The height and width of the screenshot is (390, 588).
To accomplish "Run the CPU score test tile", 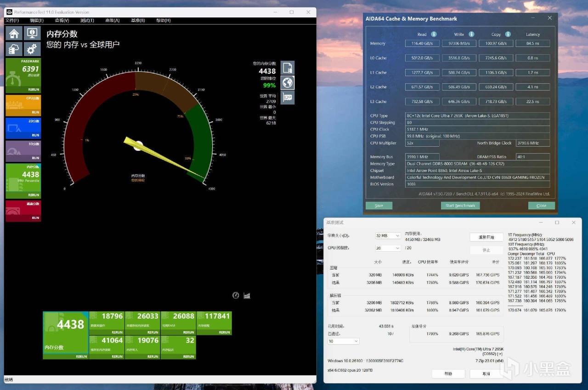I will [23, 106].
